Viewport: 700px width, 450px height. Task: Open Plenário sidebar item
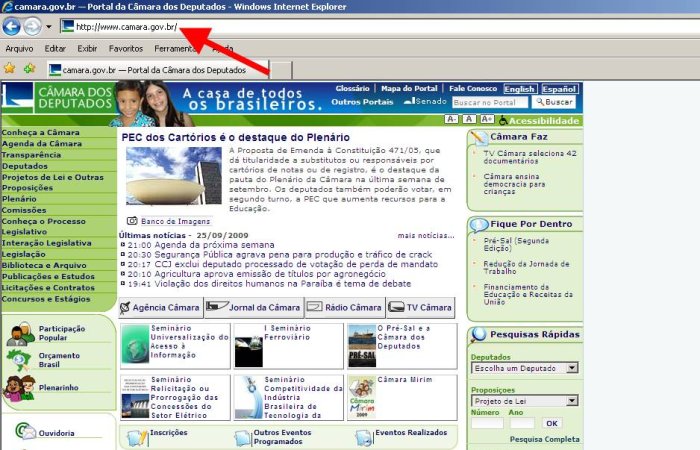click(19, 199)
